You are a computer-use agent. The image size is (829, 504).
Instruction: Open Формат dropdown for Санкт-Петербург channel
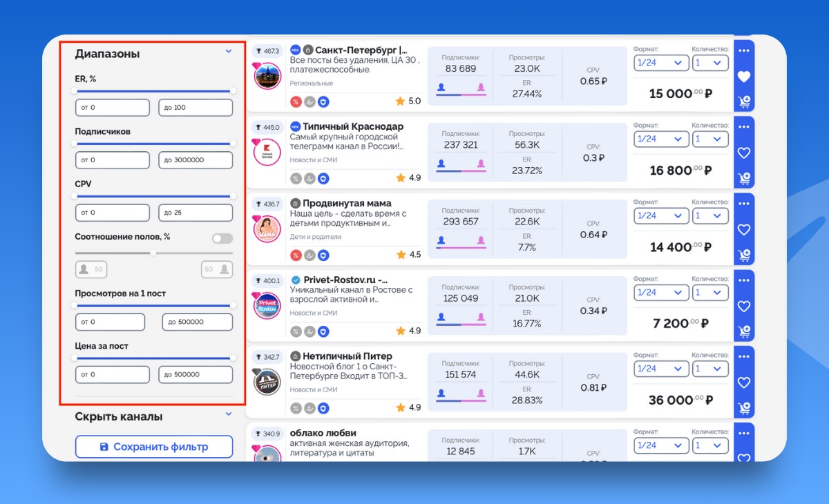click(x=661, y=63)
